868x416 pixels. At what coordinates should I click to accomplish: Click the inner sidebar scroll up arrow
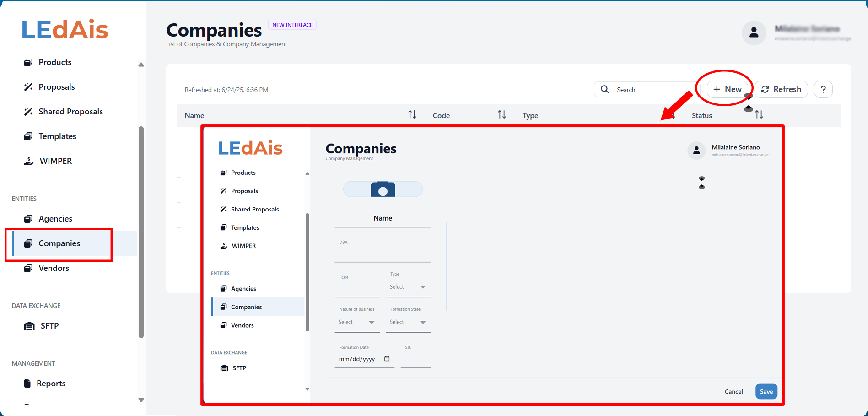307,174
